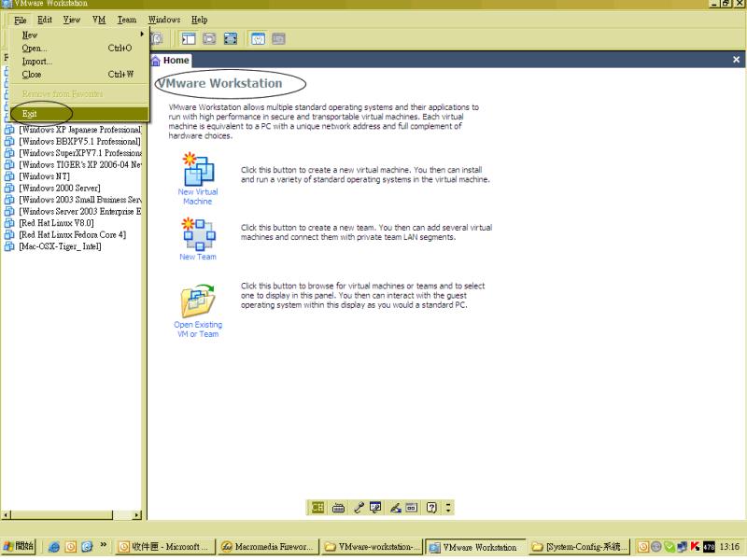Click the Start button in taskbar

point(19,547)
